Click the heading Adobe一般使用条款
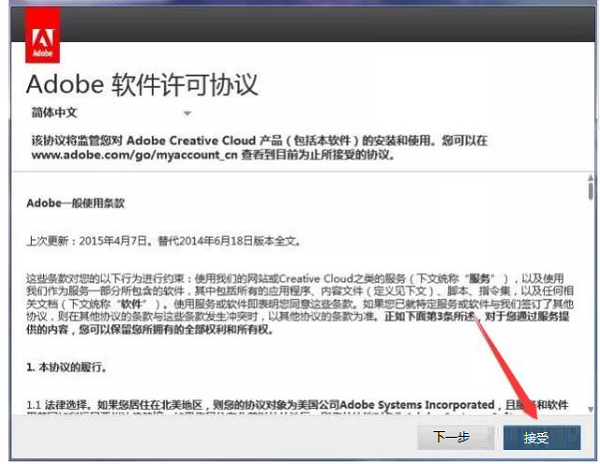The image size is (600, 464). point(75,203)
